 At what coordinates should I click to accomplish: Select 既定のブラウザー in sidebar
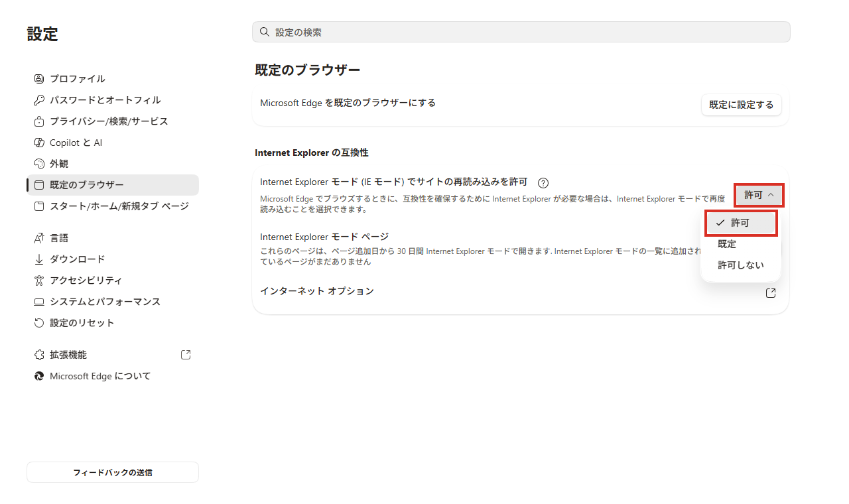point(113,185)
